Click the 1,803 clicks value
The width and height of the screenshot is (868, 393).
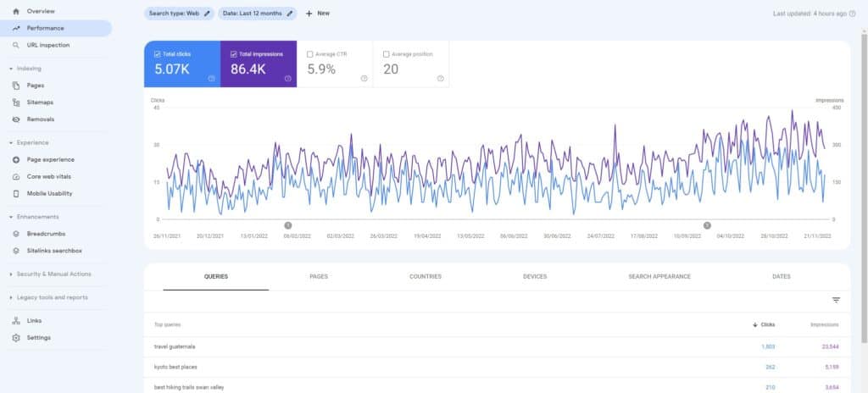pyautogui.click(x=768, y=347)
